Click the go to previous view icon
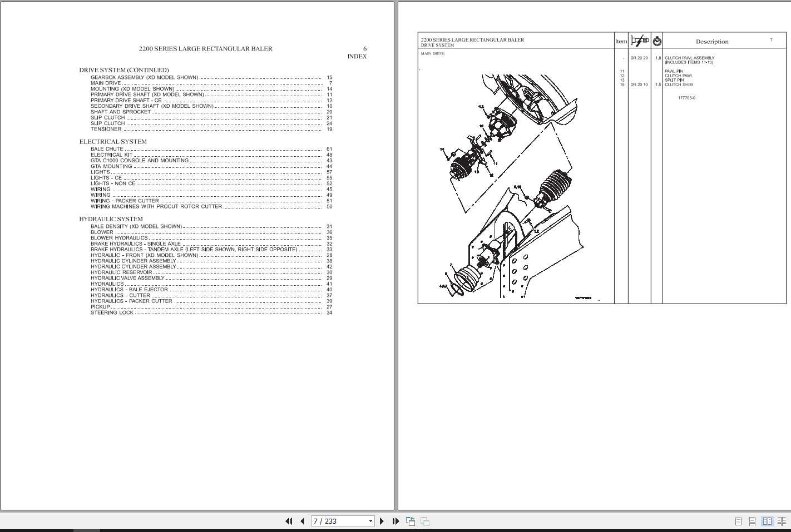The image size is (791, 532). click(x=411, y=521)
